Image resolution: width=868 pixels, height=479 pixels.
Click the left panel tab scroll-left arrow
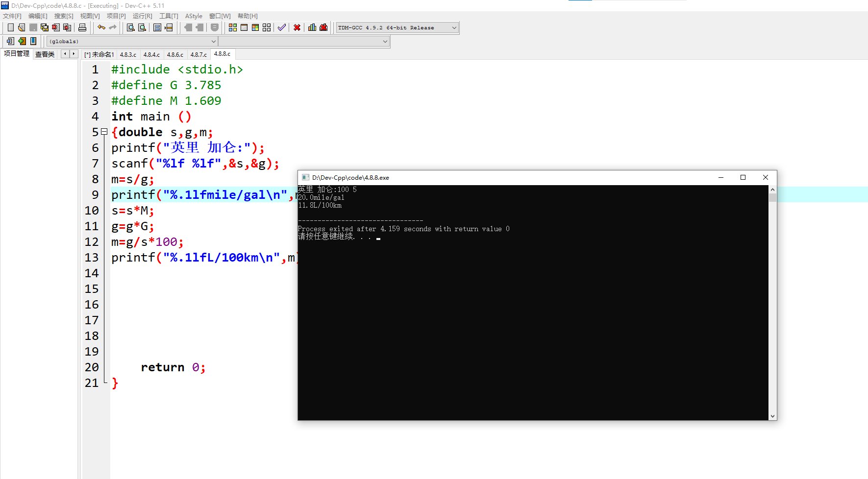[x=65, y=54]
